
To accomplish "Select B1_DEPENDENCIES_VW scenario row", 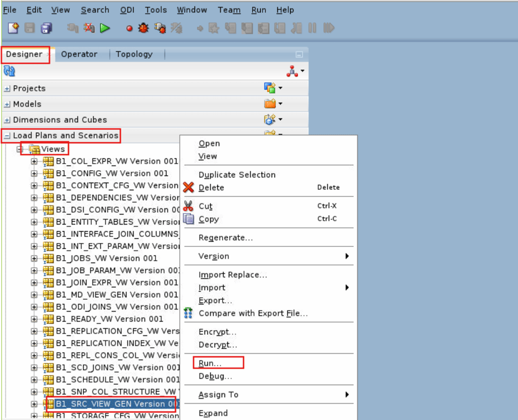I will (x=118, y=197).
